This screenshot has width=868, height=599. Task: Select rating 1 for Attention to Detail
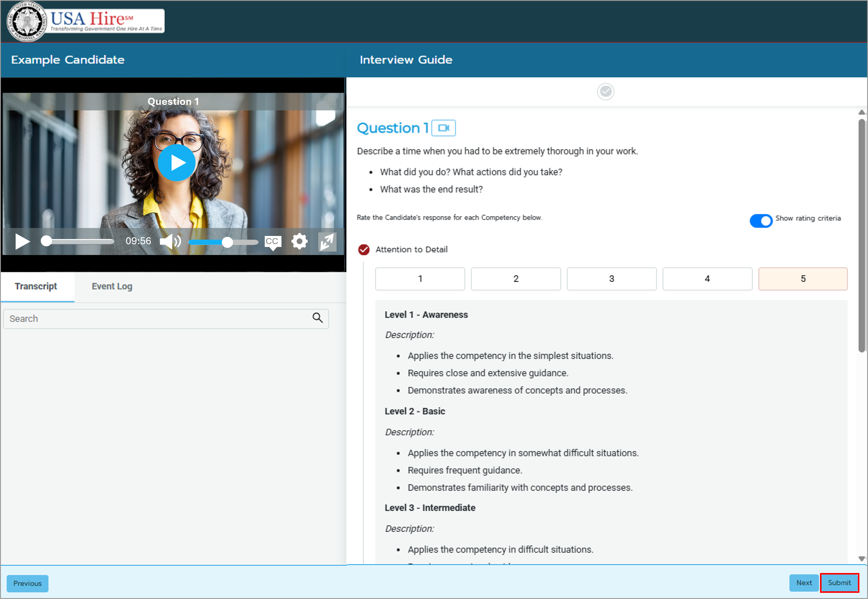(x=420, y=279)
